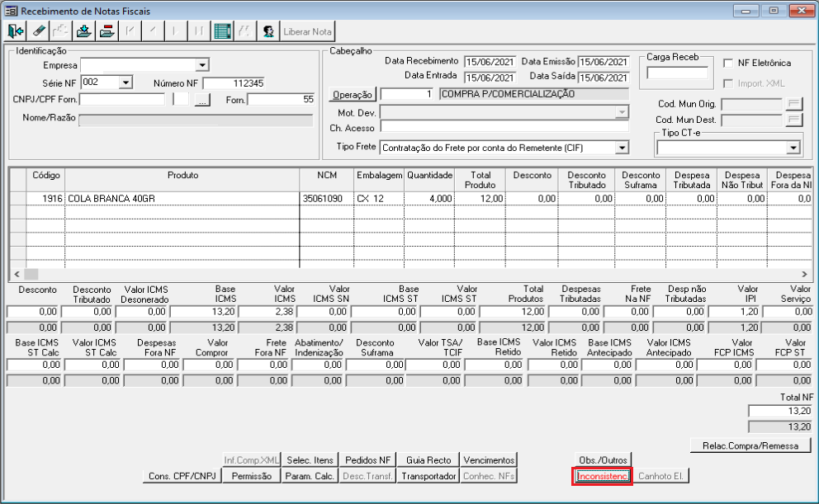
Task: Click the operation code field showing 1
Action: click(x=407, y=94)
